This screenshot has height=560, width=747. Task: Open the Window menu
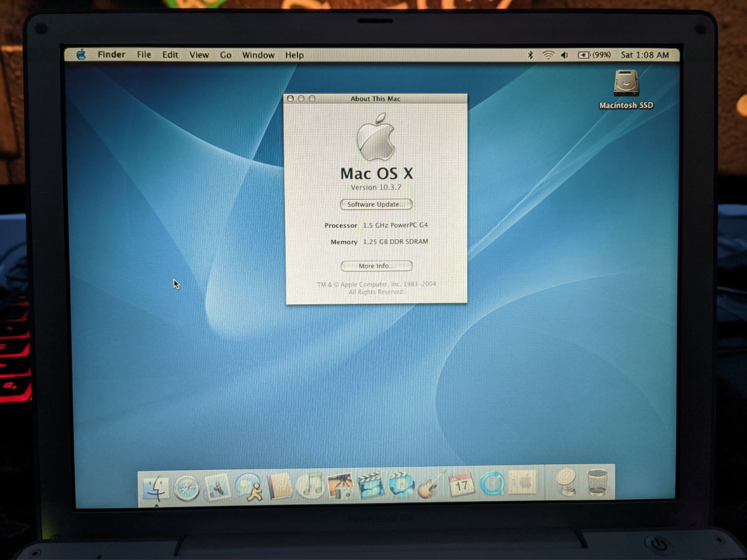point(258,55)
